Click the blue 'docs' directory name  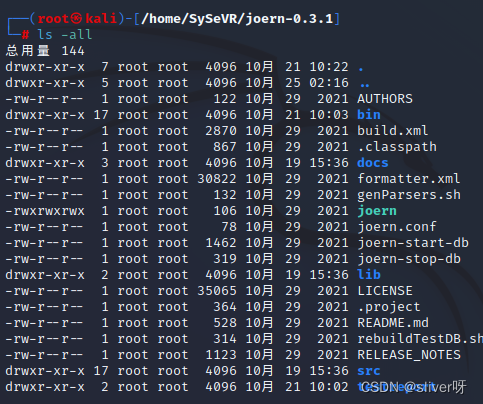(x=373, y=163)
